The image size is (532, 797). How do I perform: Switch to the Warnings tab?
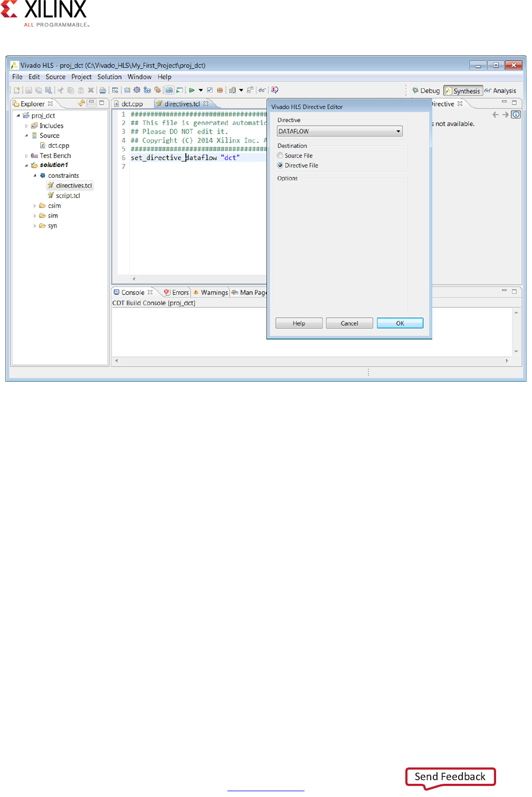[210, 292]
